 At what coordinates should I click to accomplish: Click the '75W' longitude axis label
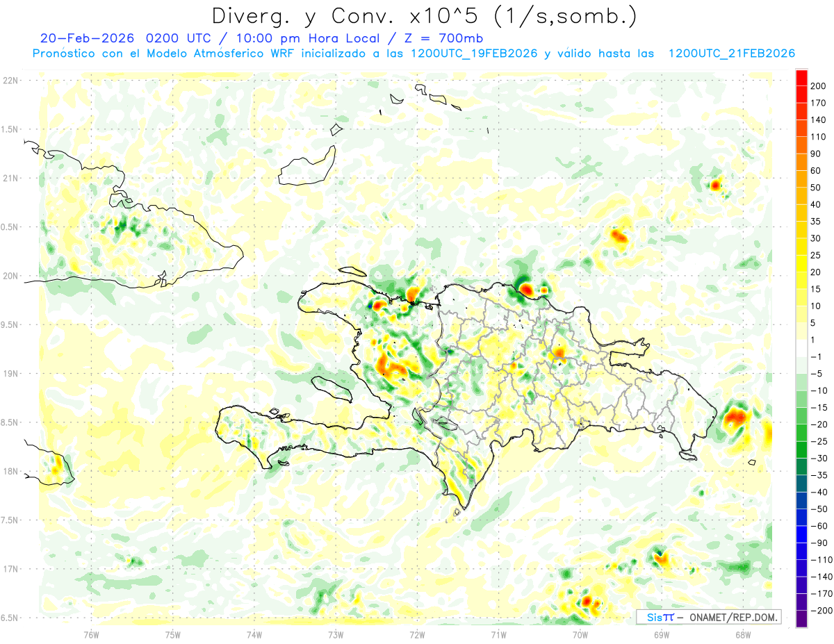[x=173, y=634]
